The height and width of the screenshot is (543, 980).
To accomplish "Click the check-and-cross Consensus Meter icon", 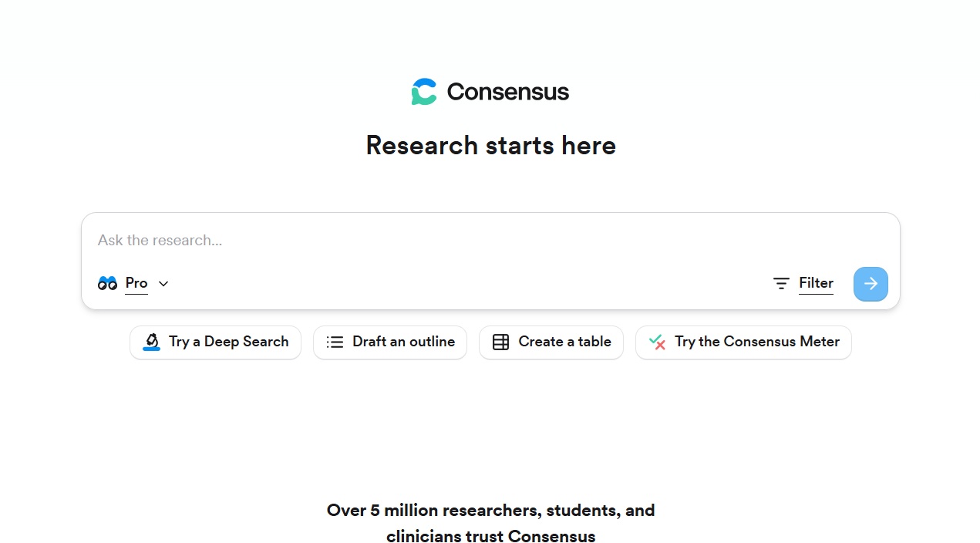I will 657,342.
